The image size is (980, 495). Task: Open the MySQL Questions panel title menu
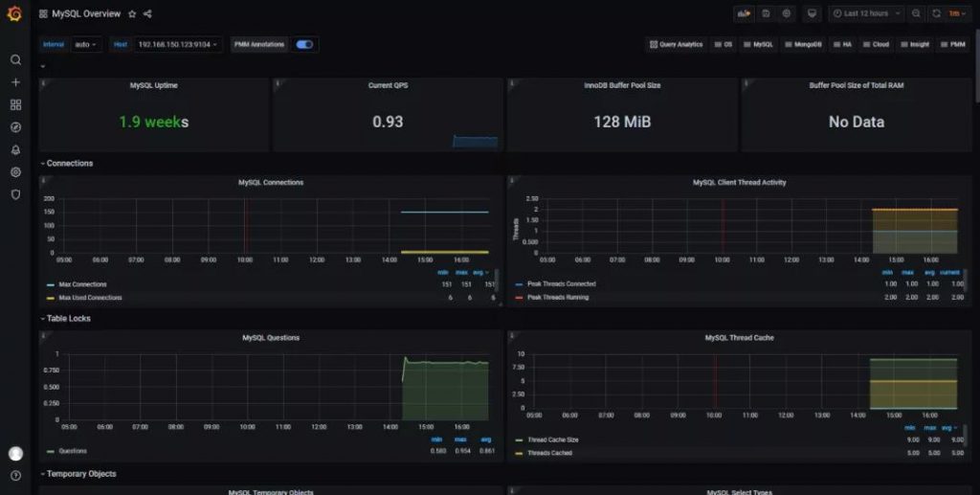point(271,337)
